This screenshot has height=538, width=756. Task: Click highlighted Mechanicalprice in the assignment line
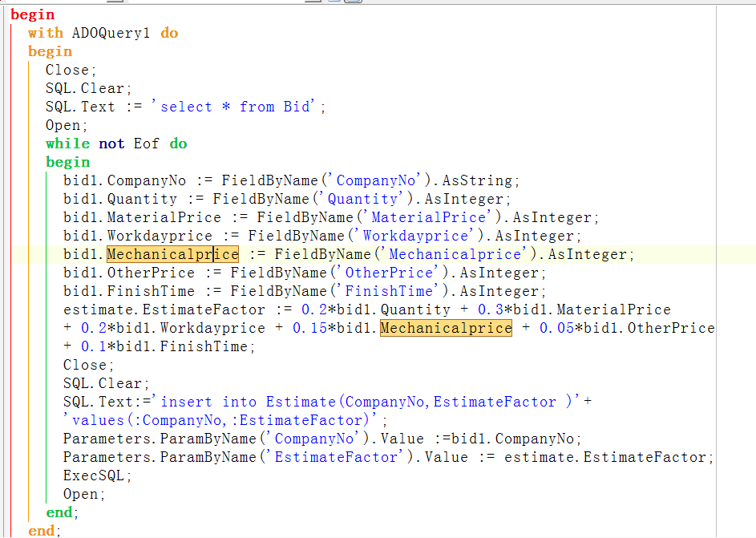tap(172, 254)
